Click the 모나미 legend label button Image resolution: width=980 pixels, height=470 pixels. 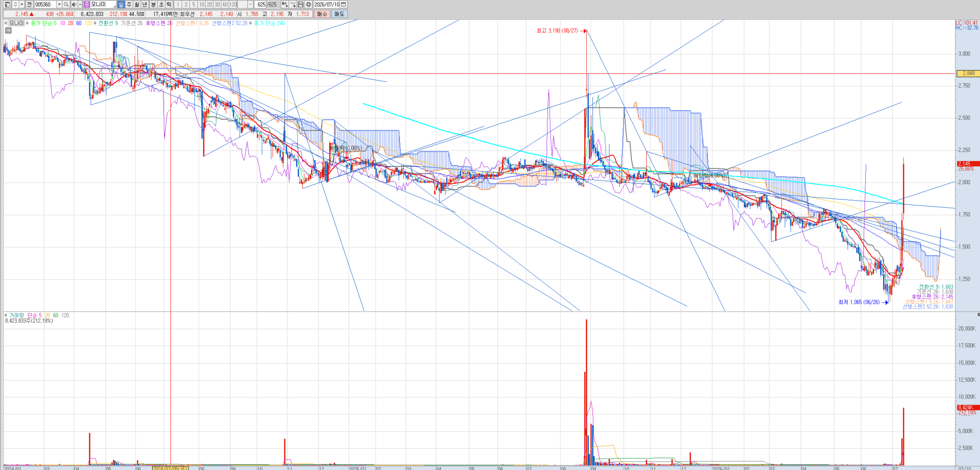[16, 23]
